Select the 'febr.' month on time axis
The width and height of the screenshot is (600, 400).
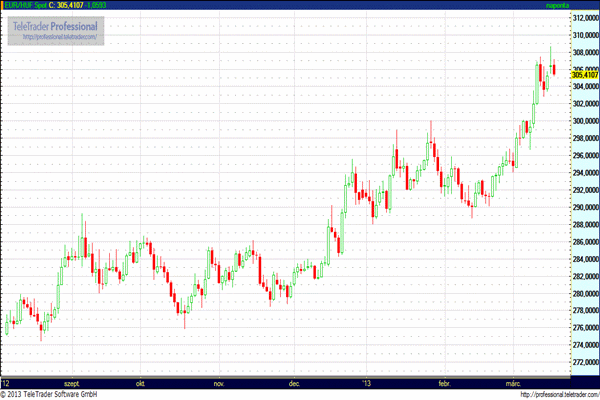(x=444, y=383)
